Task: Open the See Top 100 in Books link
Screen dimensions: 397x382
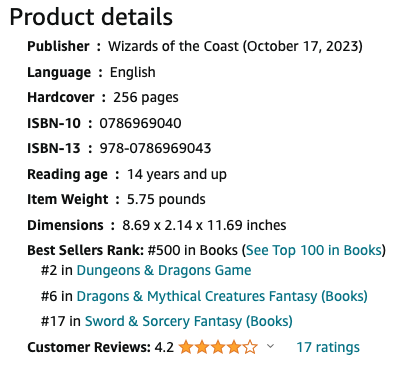Action: (x=314, y=250)
